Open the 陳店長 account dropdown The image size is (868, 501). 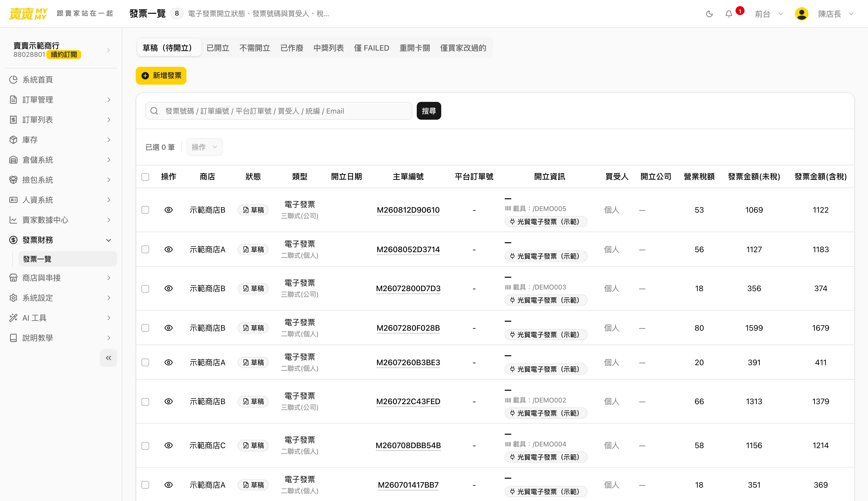[836, 14]
